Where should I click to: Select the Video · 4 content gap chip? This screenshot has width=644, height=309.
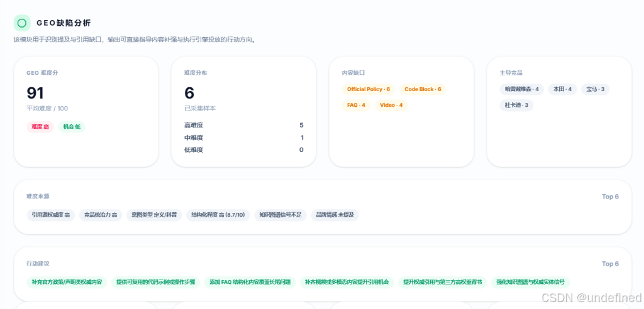coord(391,105)
